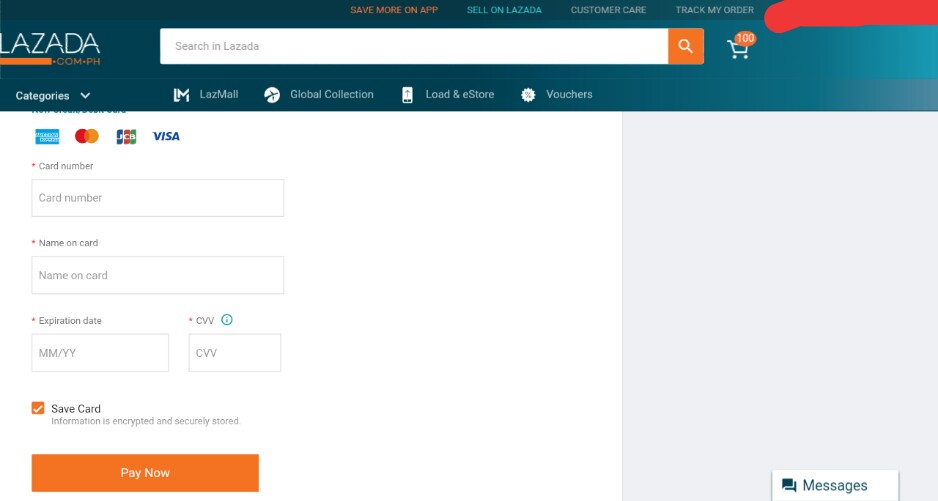Uncheck the Save Card checkbox
938x501 pixels.
(38, 408)
